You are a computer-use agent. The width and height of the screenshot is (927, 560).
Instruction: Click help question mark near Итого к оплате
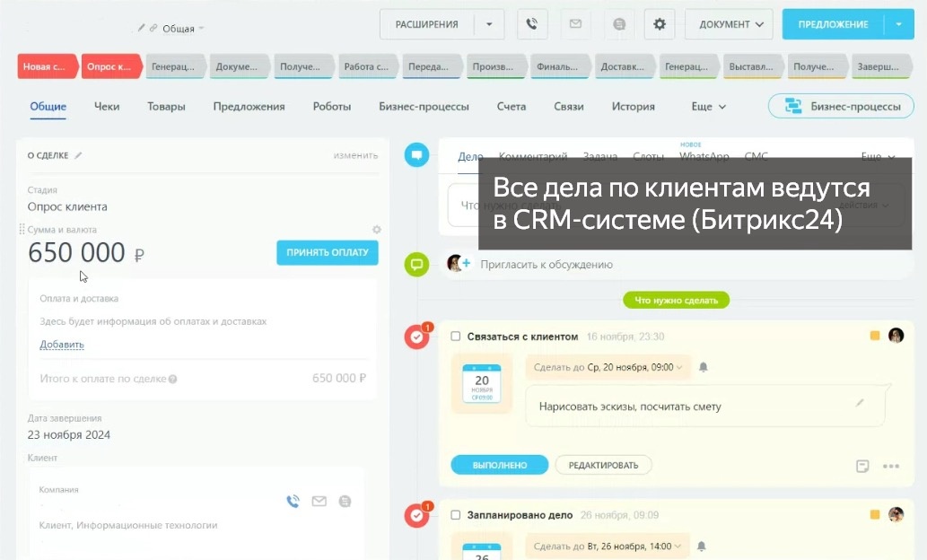(172, 379)
